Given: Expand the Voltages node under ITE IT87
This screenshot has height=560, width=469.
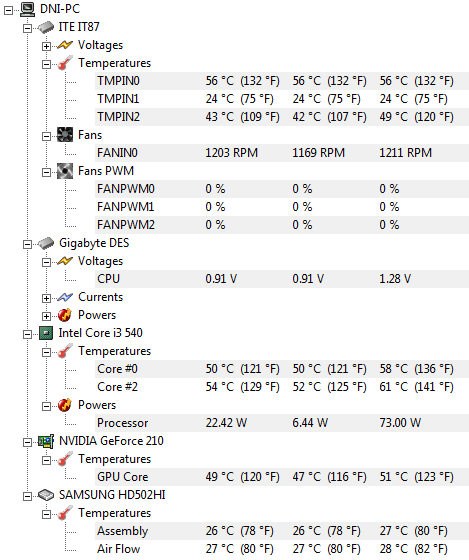Looking at the screenshot, I should (46, 46).
